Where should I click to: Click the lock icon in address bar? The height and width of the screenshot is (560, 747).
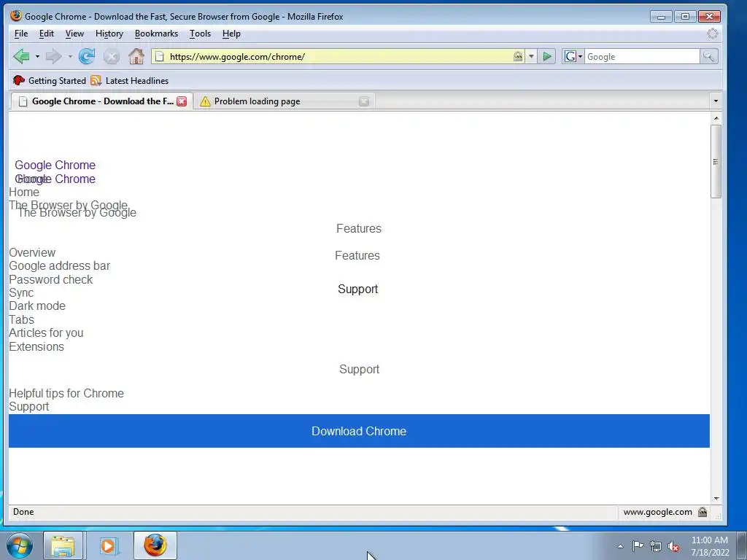pos(518,57)
